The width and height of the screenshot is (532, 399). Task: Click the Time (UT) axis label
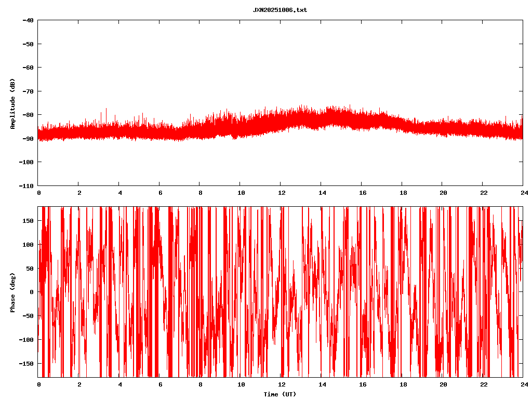[x=280, y=394]
